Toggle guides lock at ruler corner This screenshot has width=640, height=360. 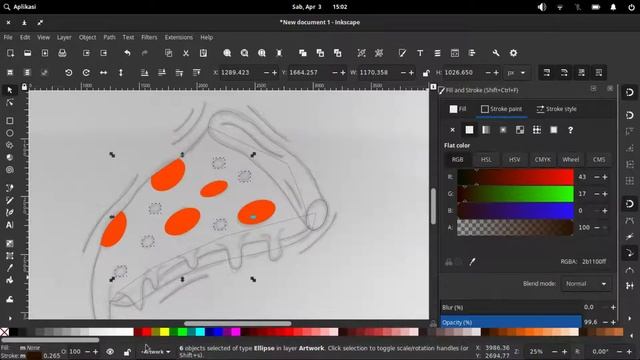coord(24,87)
